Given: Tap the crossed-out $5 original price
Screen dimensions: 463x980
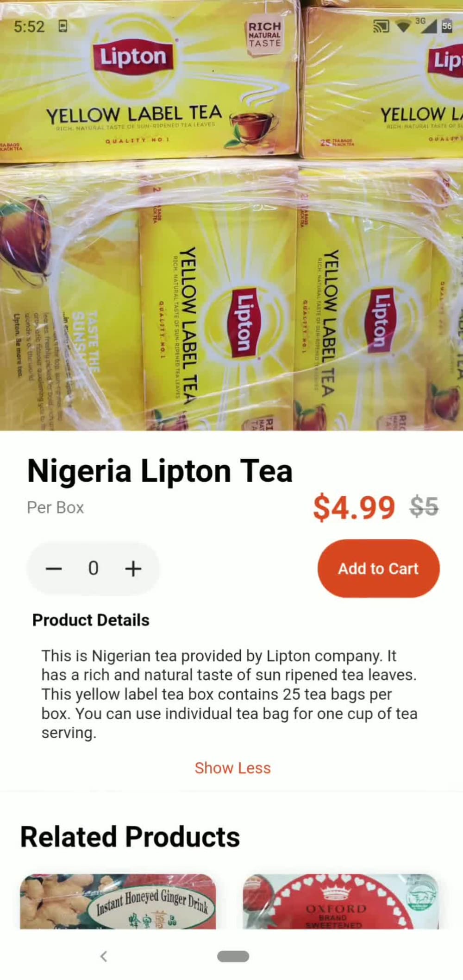Looking at the screenshot, I should tap(424, 506).
